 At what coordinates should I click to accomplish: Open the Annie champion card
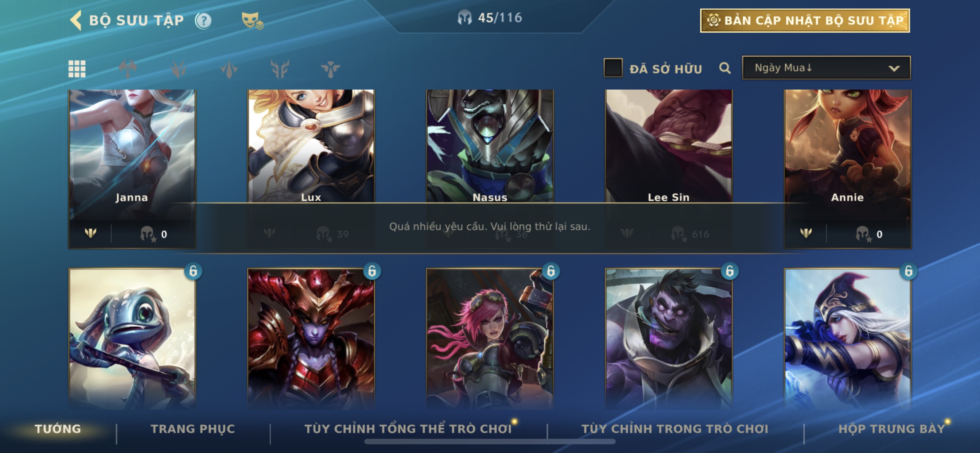click(847, 169)
